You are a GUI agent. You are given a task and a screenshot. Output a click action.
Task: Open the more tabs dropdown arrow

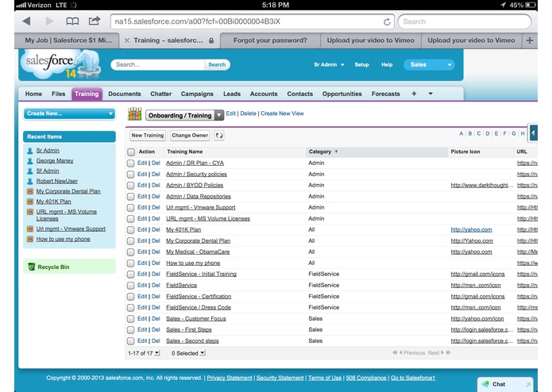click(430, 94)
